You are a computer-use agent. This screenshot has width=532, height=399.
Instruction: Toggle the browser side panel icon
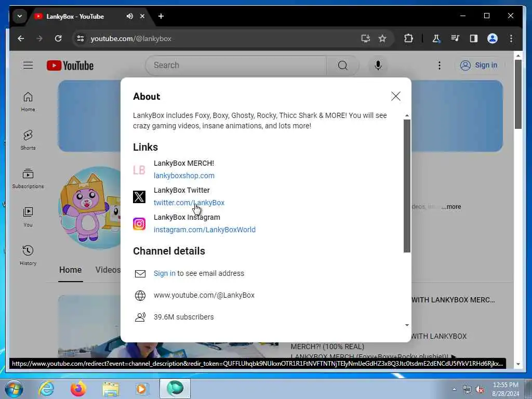click(x=474, y=38)
